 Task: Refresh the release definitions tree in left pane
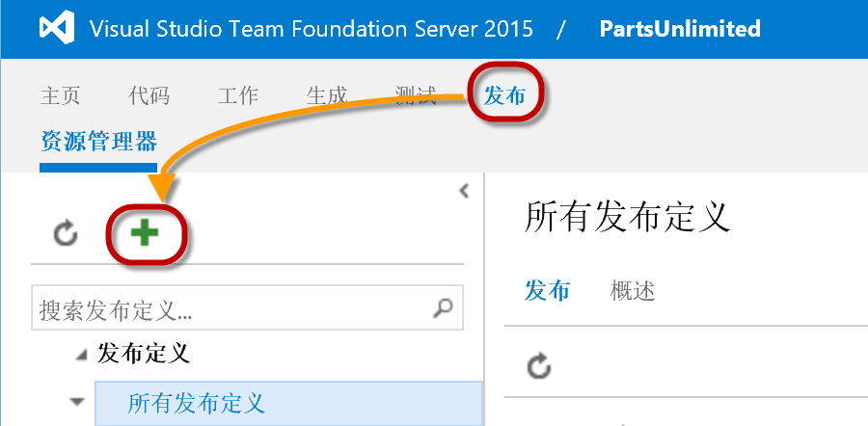66,234
